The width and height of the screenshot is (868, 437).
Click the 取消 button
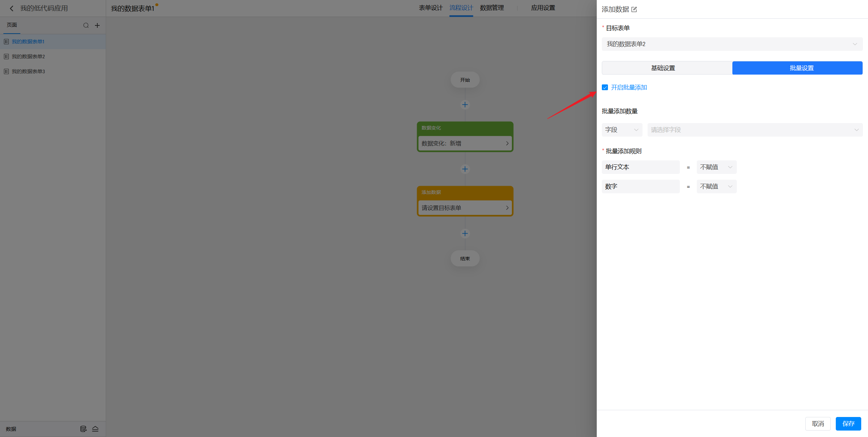click(x=817, y=424)
